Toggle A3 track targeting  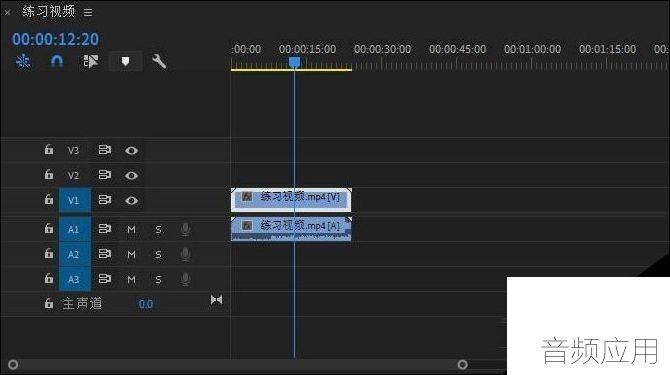75,279
